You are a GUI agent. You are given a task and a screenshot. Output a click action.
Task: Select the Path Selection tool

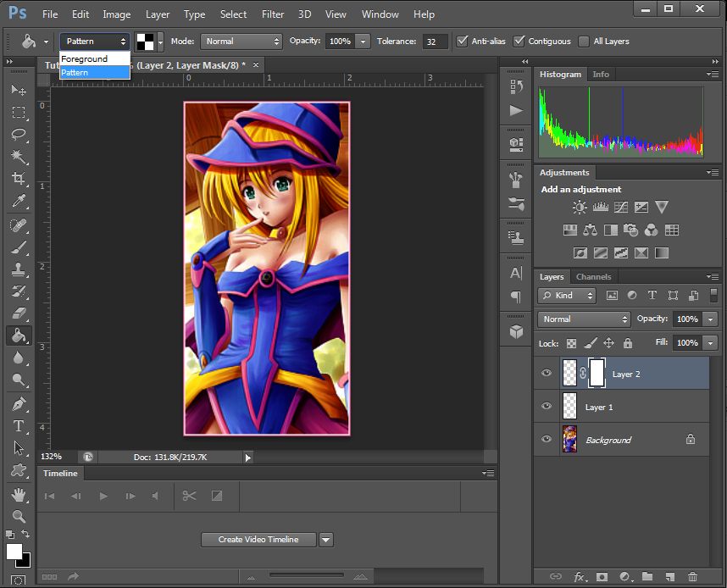click(19, 448)
